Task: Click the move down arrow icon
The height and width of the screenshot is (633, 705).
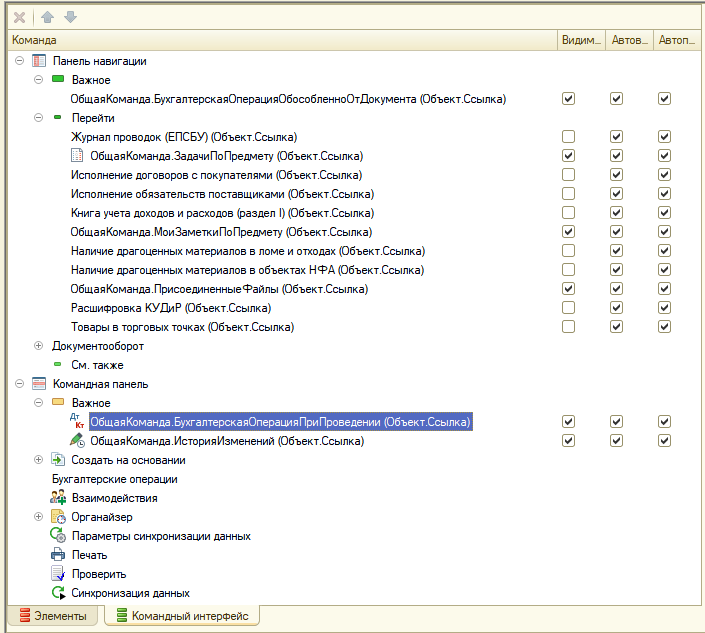Action: click(69, 17)
